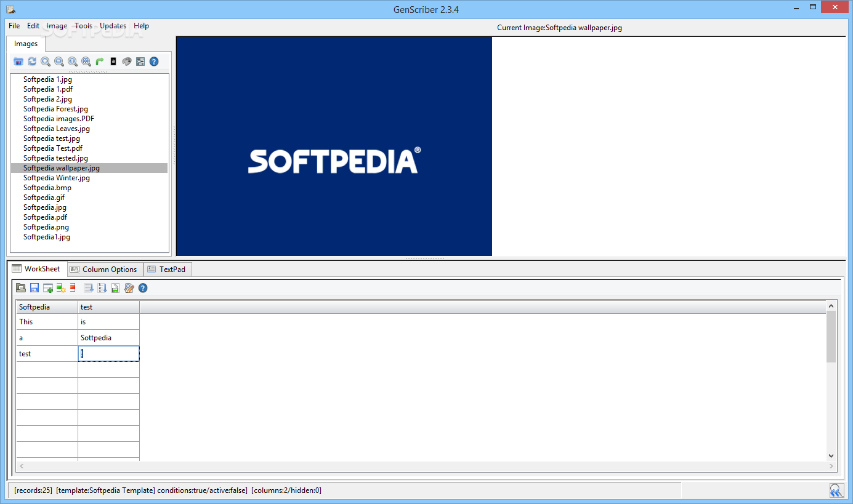Open image settings sliders icon
The width and height of the screenshot is (853, 504).
(x=140, y=62)
